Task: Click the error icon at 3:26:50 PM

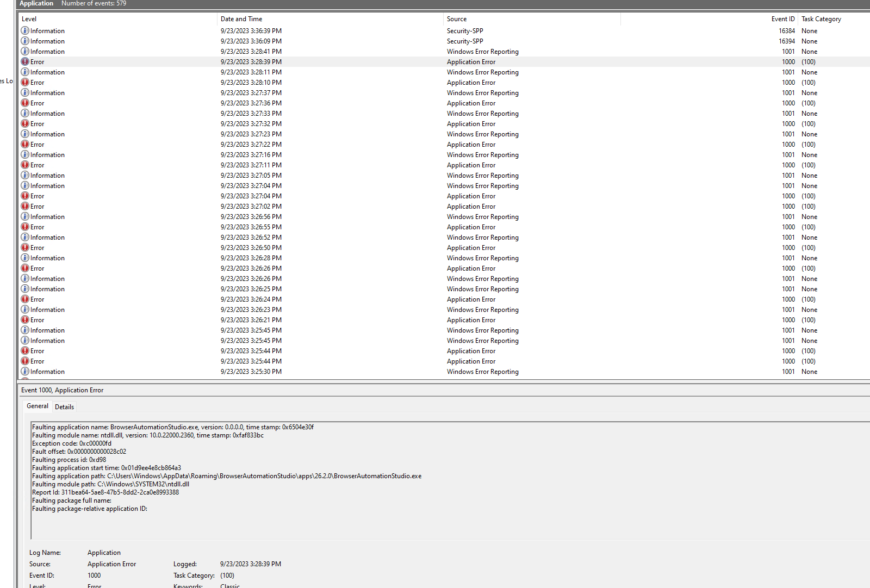Action: click(x=25, y=248)
